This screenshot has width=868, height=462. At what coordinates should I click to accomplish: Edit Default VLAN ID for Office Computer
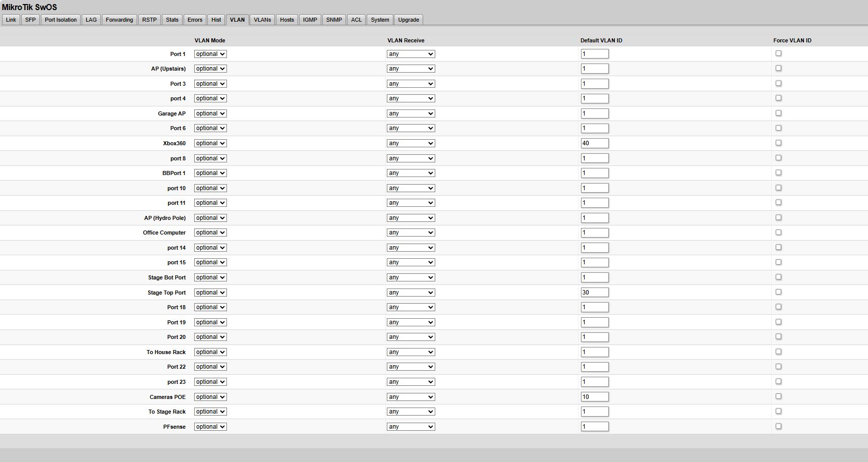coord(595,233)
